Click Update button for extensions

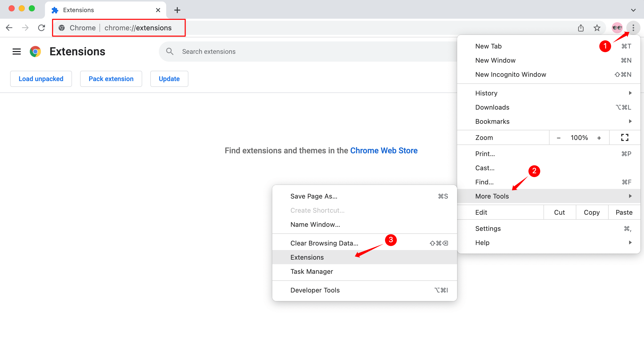click(169, 78)
